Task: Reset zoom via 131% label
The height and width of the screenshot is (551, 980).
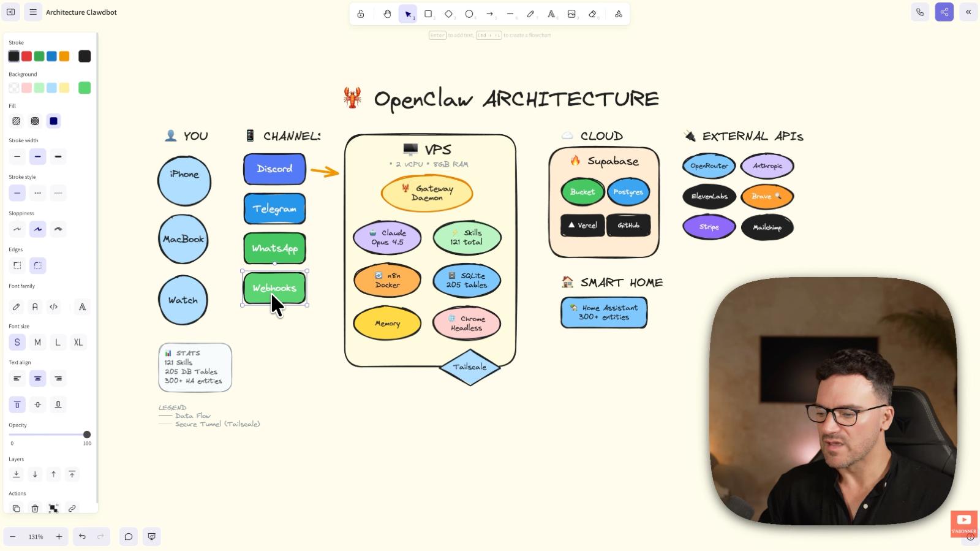Action: coord(36,537)
